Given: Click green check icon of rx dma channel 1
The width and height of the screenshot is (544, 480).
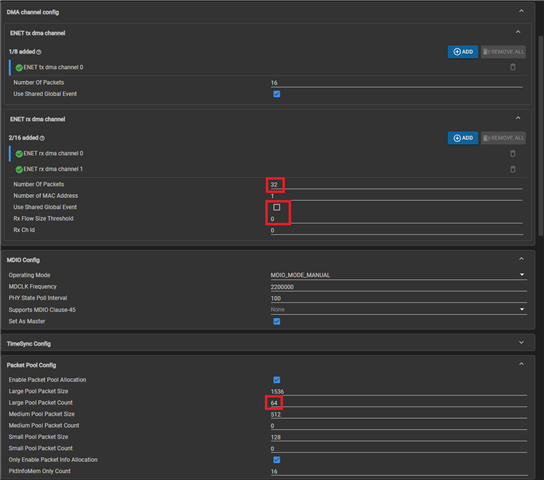Looking at the screenshot, I should tap(19, 169).
